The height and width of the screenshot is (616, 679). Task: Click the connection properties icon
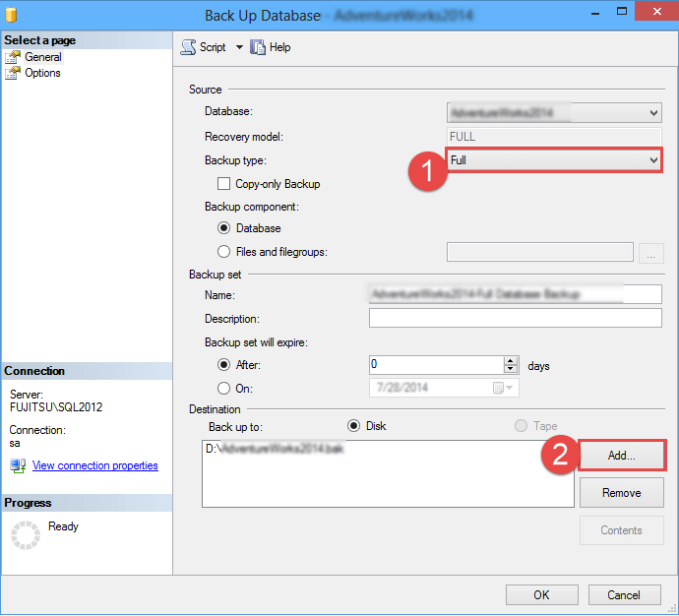18,465
